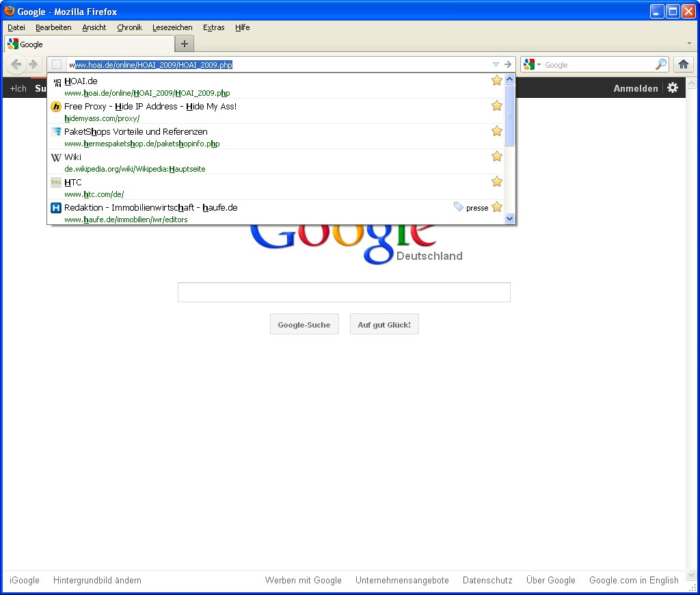
Task: Open the Firefox Home page icon
Action: tap(683, 64)
